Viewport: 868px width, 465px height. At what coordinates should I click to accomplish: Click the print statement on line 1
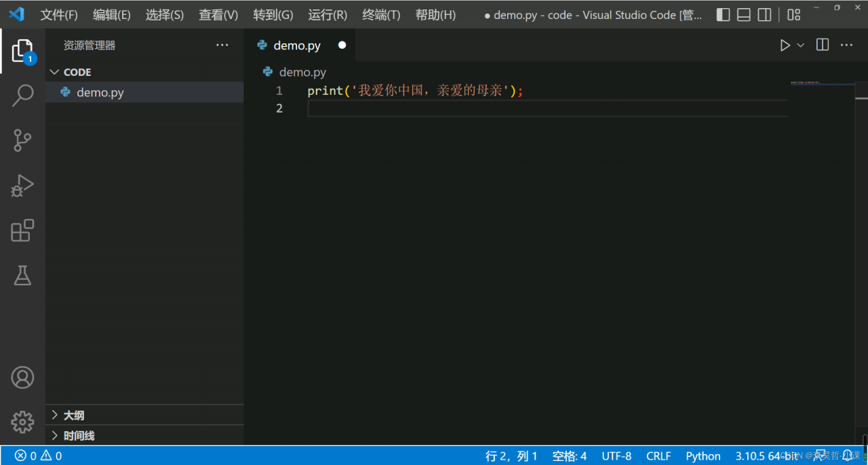(x=416, y=91)
